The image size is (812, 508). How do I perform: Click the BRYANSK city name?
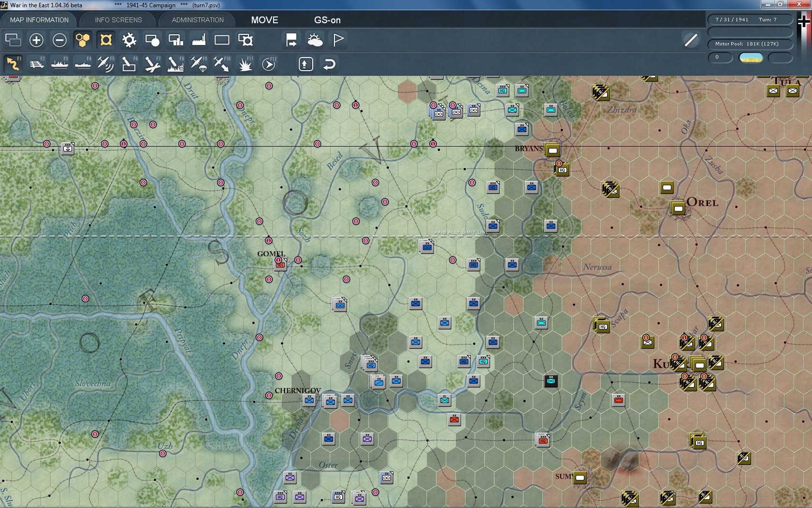pyautogui.click(x=529, y=149)
